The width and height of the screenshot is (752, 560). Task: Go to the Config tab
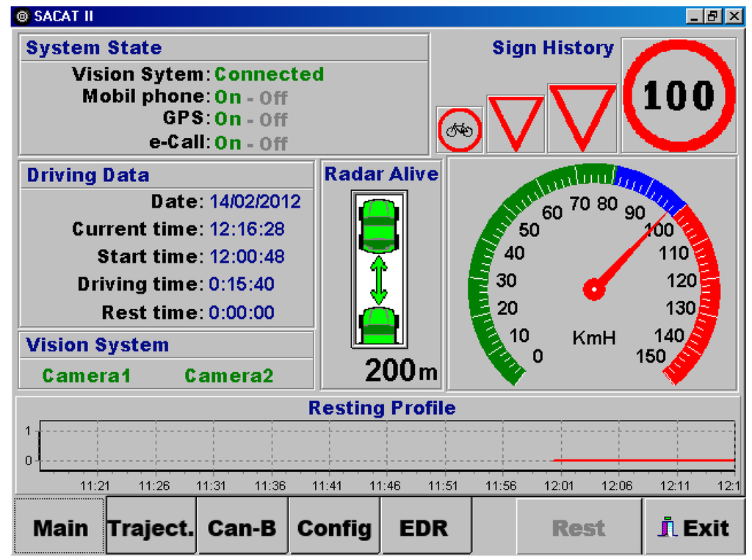point(334,528)
